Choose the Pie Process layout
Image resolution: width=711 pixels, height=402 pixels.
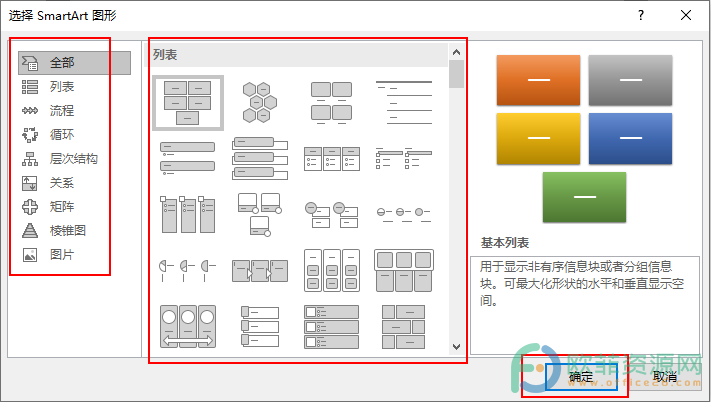click(x=187, y=270)
